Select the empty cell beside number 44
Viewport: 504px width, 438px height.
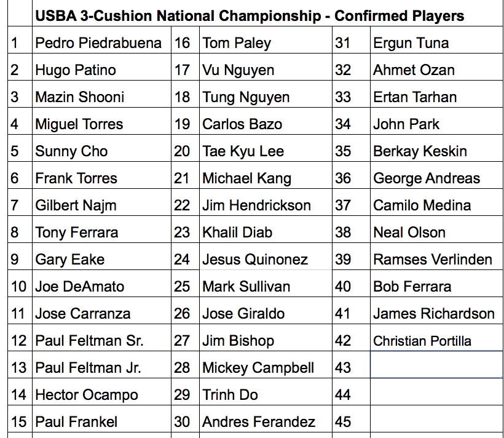coord(436,392)
